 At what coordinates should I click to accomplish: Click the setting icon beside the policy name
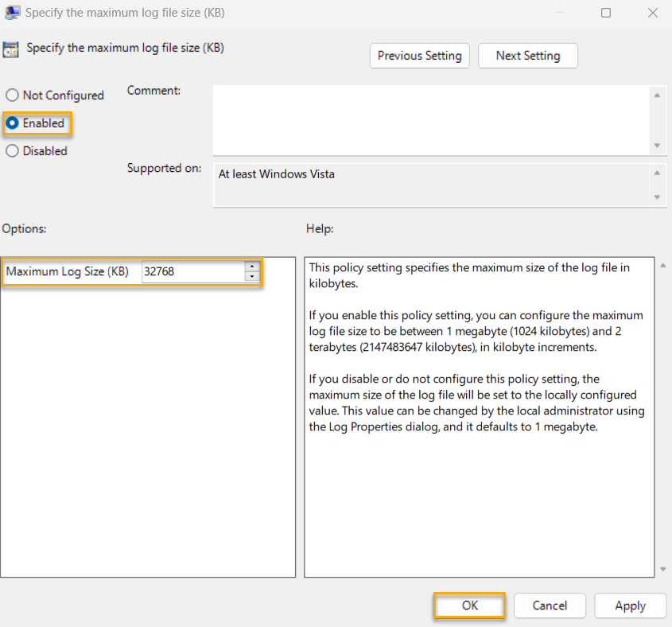[11, 49]
